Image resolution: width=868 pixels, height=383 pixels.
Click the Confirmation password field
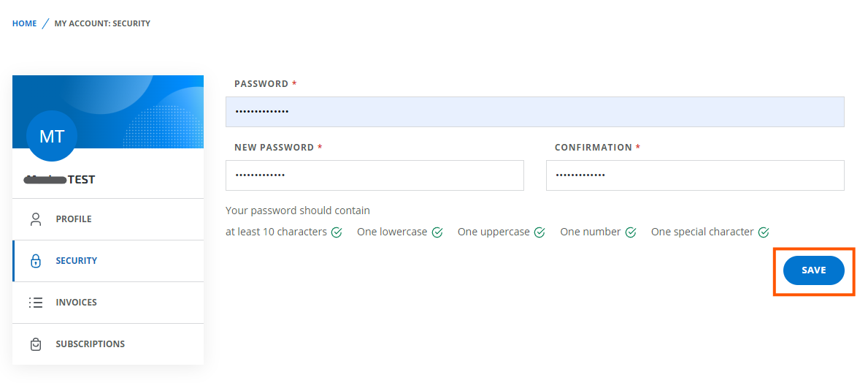pos(694,175)
